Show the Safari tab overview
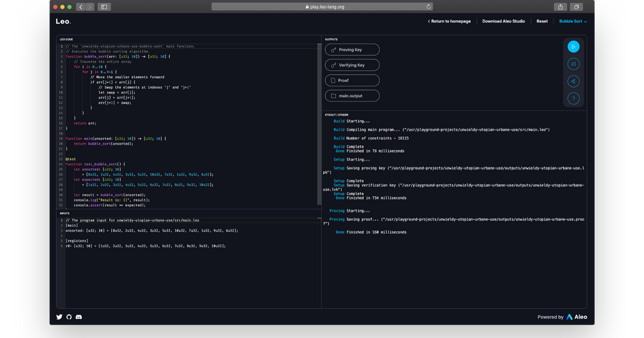644x338 pixels. [x=576, y=7]
